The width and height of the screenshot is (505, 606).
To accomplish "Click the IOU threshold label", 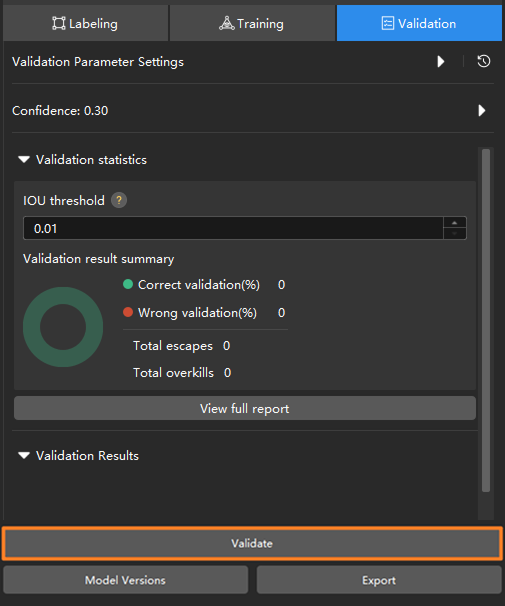I will point(64,201).
